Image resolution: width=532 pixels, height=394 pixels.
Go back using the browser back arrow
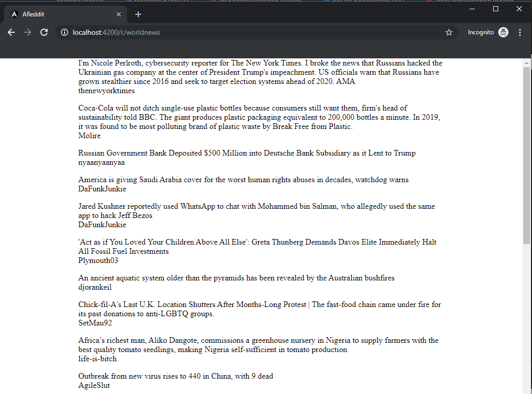point(11,32)
